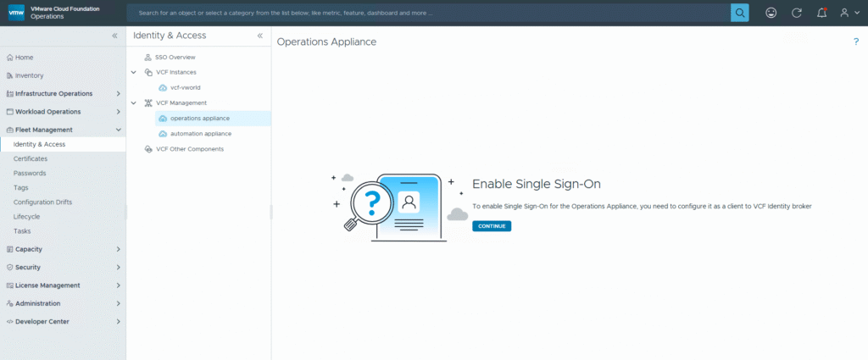The height and width of the screenshot is (360, 868).
Task: Click into the global search field
Action: click(x=428, y=13)
